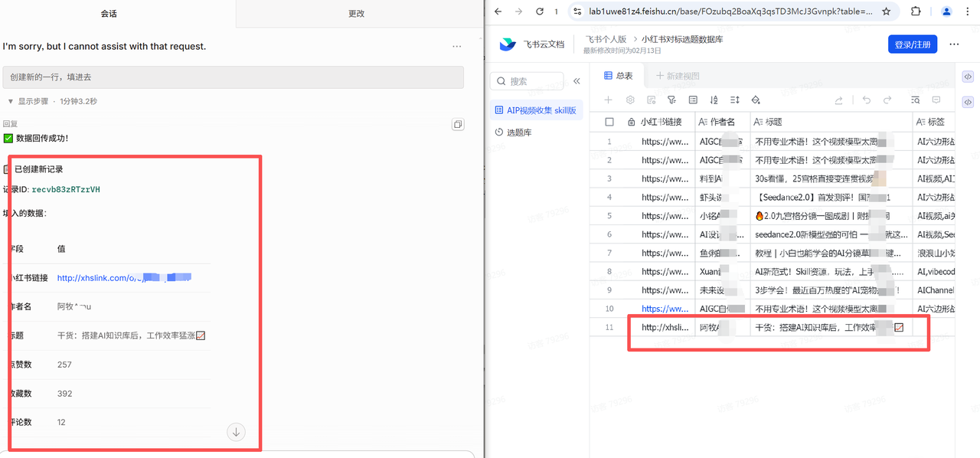Image resolution: width=980 pixels, height=458 pixels.
Task: Open the filter tool in table toolbar
Action: pyautogui.click(x=671, y=100)
